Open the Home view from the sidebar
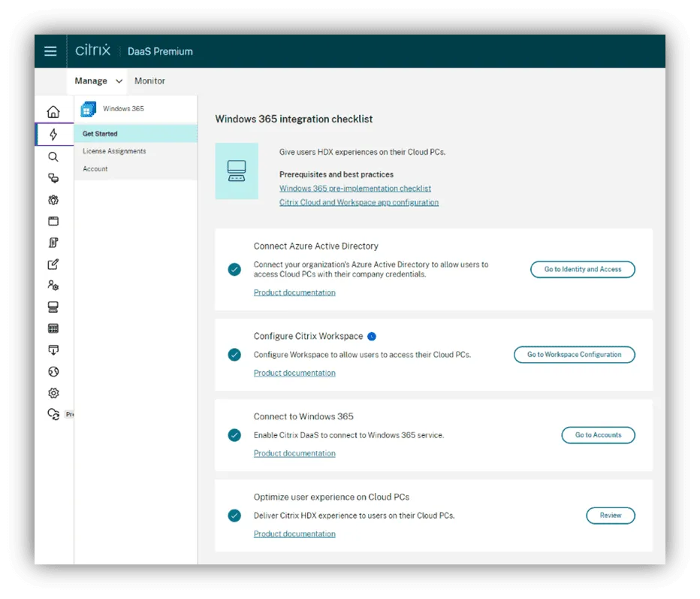Screen dimensions: 700x599 [53, 110]
